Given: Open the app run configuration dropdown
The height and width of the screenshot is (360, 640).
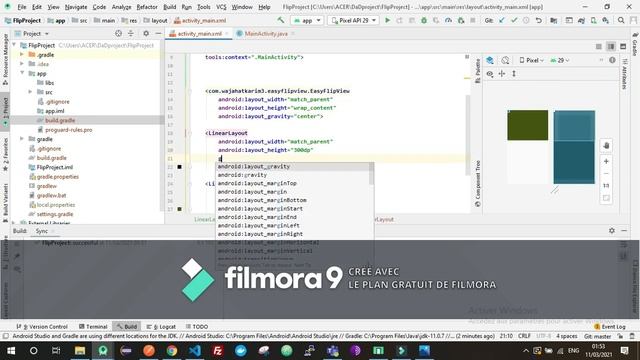Looking at the screenshot, I should (x=307, y=20).
